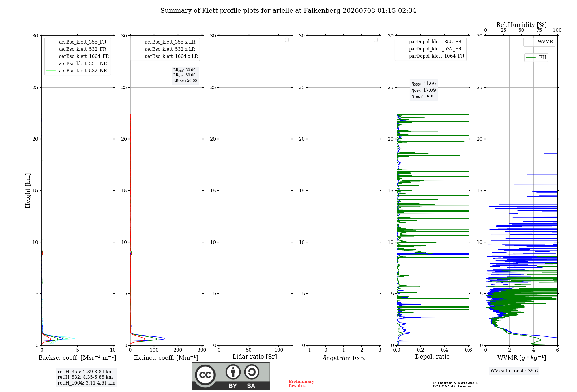Click the WV-calib.const. 35.6 label
Viewport: 577px width, 392px height.
click(x=514, y=371)
